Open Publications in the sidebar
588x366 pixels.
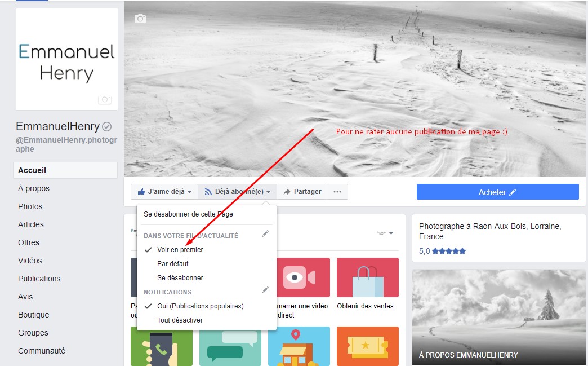[x=39, y=279]
